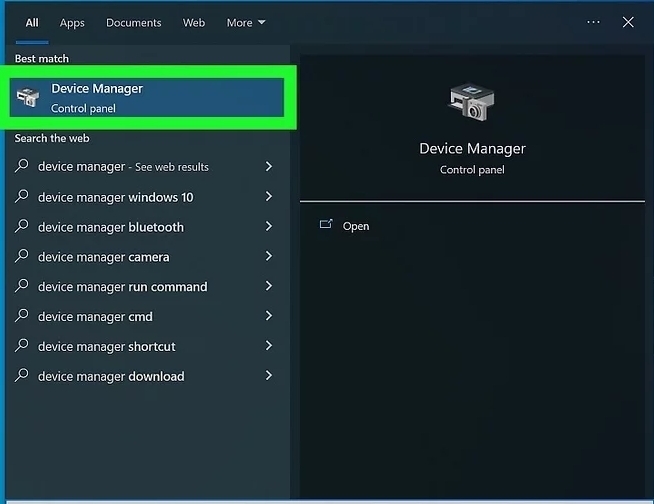The width and height of the screenshot is (654, 504).
Task: Select the All results tab
Action: 32,22
